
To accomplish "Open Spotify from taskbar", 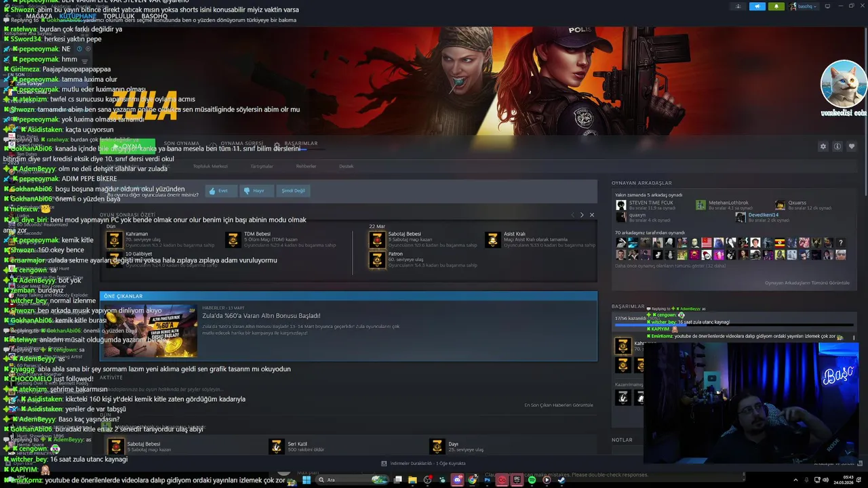I will [x=532, y=480].
